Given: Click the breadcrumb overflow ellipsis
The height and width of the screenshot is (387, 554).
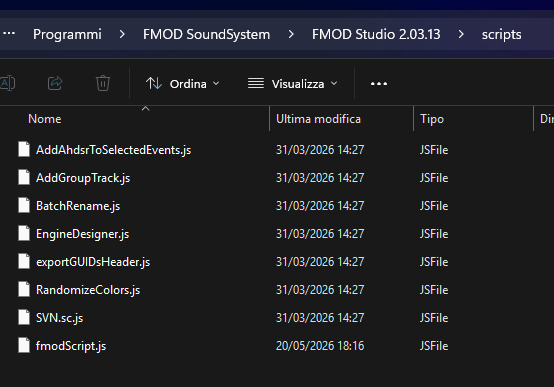Looking at the screenshot, I should pos(9,34).
